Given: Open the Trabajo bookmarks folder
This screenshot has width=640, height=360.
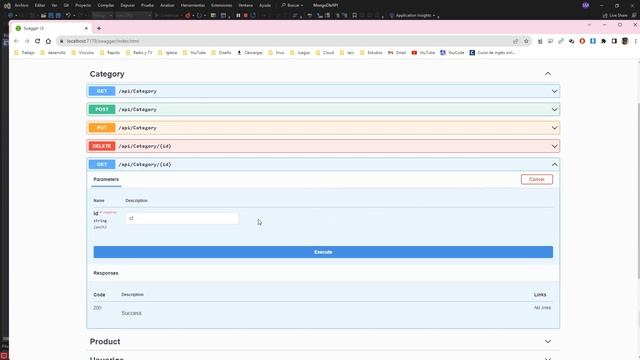Looking at the screenshot, I should 24,53.
